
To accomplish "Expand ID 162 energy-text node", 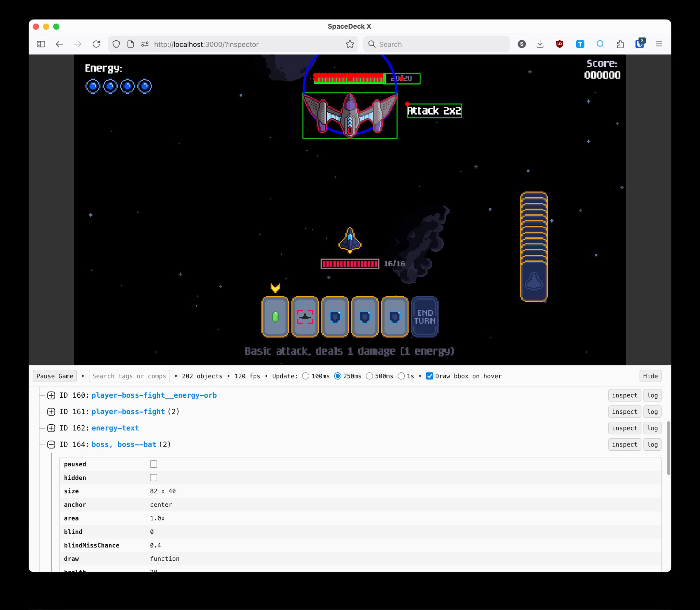I will [51, 428].
